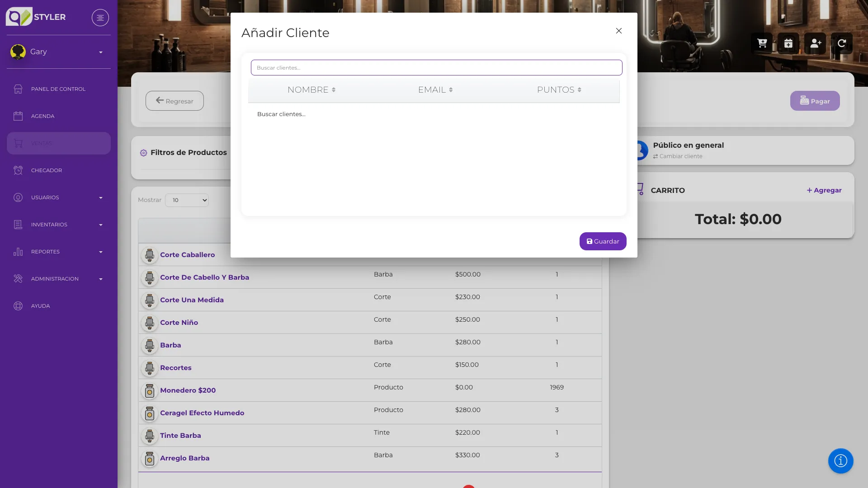Sort client table by Email
This screenshot has height=488, width=868.
(435, 90)
